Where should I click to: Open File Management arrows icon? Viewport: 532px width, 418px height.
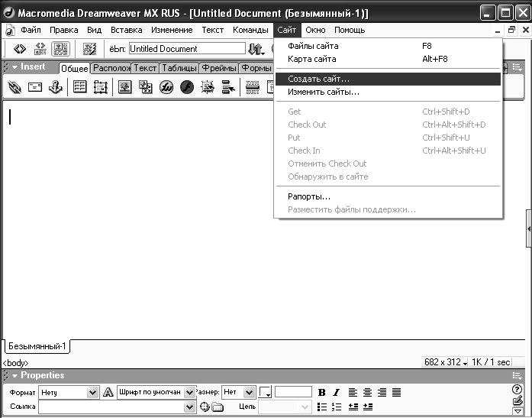tap(256, 49)
